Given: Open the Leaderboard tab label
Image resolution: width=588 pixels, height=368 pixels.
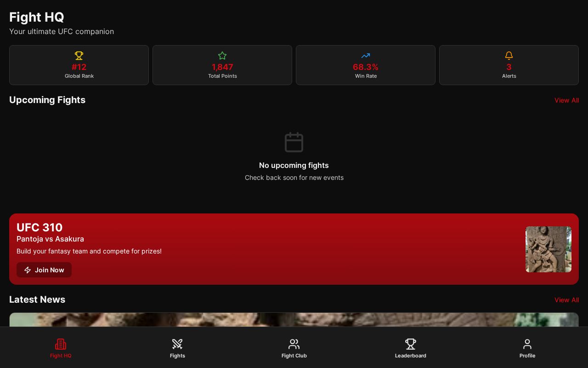Looking at the screenshot, I should (x=411, y=356).
